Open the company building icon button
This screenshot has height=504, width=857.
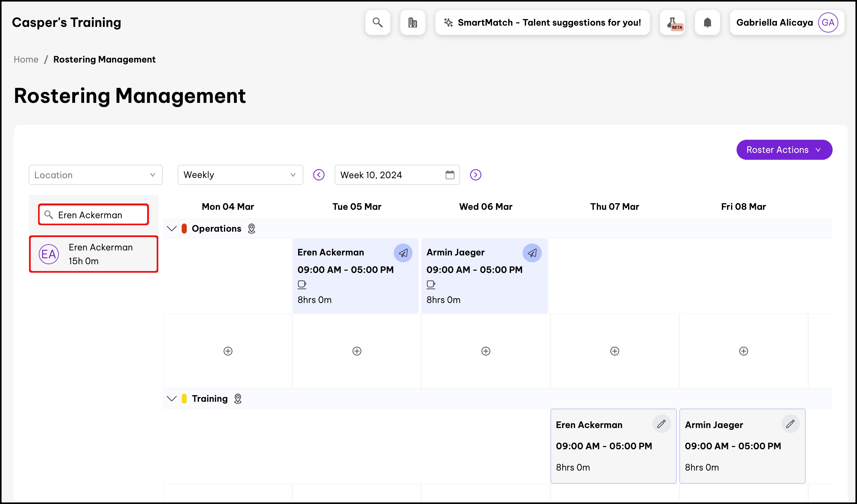413,23
